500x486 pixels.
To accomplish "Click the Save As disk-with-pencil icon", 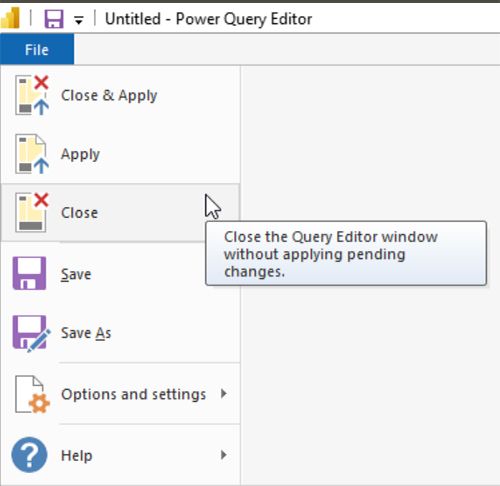I will [x=31, y=333].
